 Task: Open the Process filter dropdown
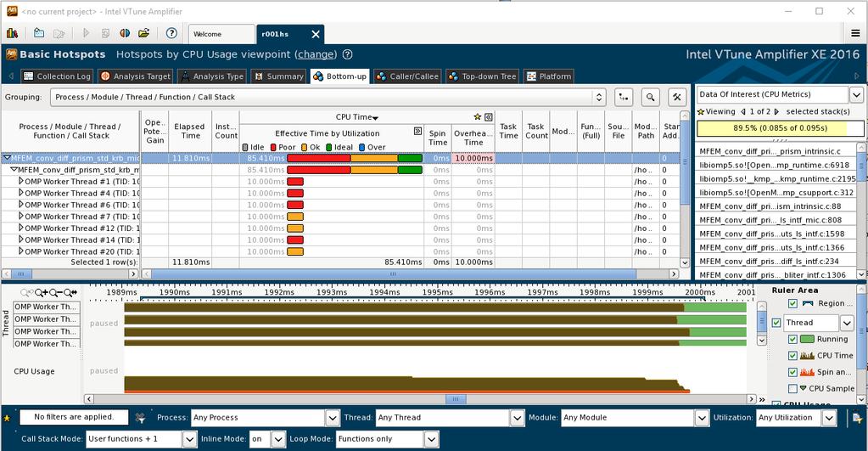click(332, 418)
